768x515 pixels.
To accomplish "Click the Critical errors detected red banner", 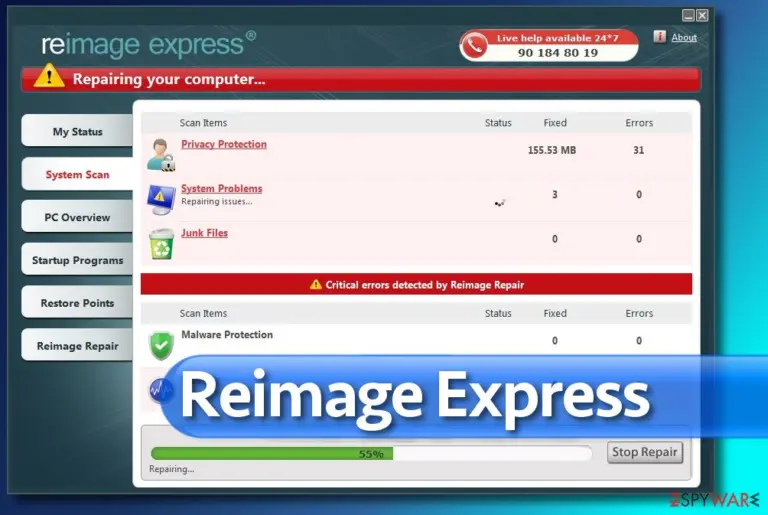I will click(x=416, y=284).
